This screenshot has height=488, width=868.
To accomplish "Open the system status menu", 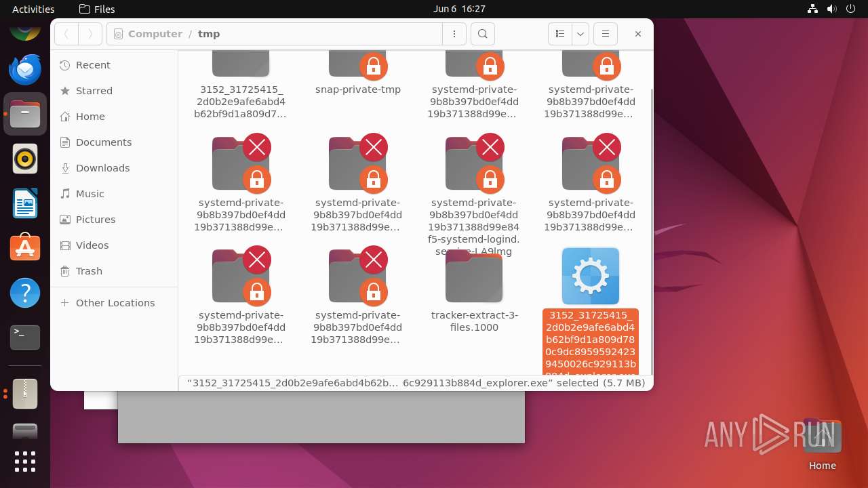I will tap(832, 9).
